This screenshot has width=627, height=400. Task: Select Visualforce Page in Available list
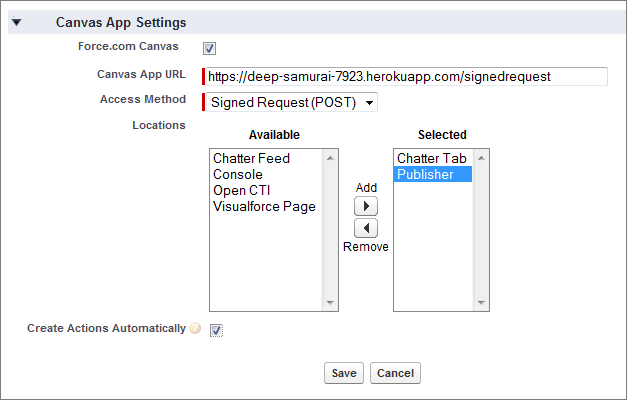[x=266, y=206]
